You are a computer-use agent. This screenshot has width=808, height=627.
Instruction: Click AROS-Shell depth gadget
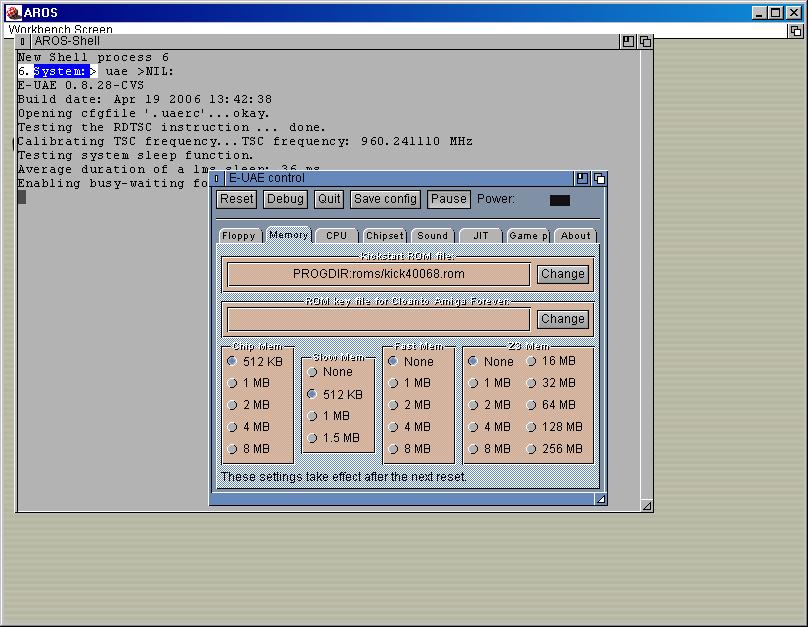click(645, 41)
